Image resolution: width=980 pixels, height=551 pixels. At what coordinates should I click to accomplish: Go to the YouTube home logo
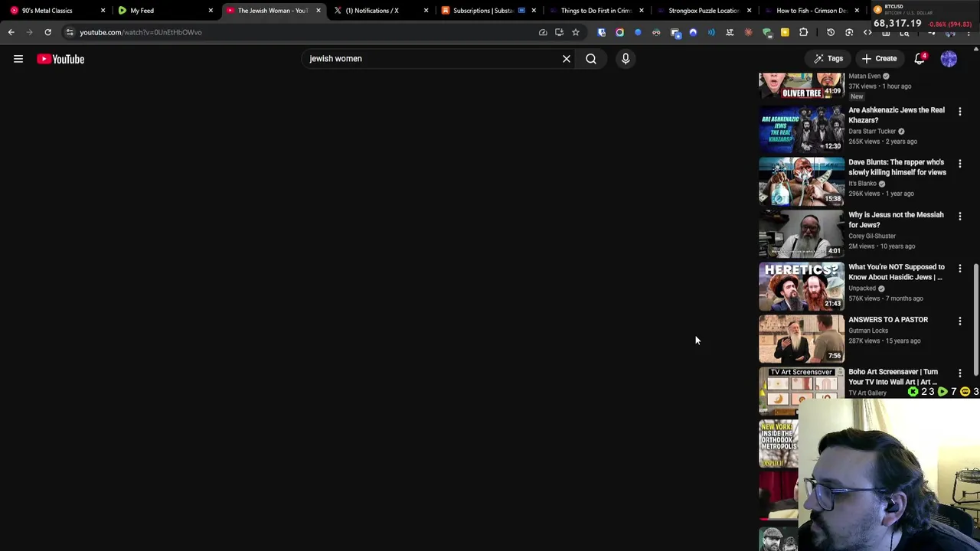tap(60, 59)
